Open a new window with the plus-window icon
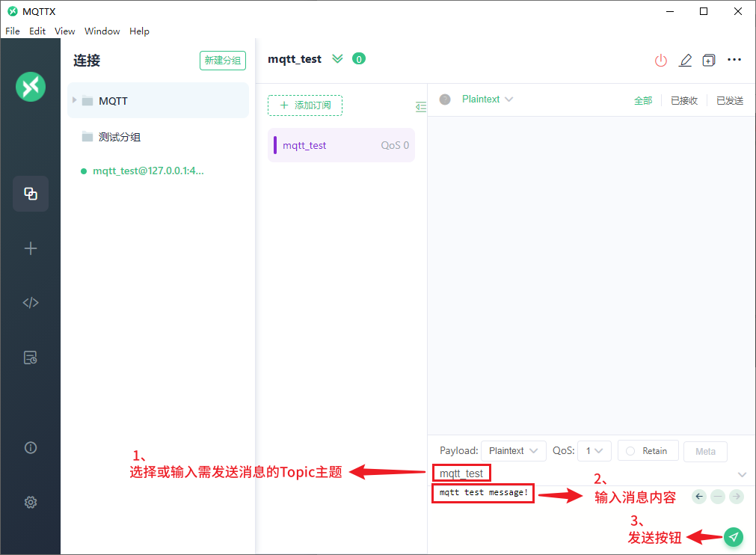The width and height of the screenshot is (756, 555). tap(709, 61)
